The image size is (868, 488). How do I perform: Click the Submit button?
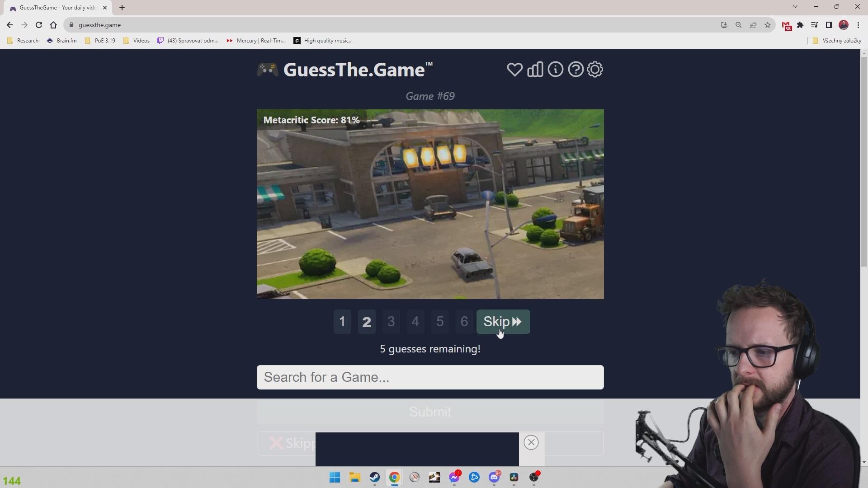click(430, 412)
